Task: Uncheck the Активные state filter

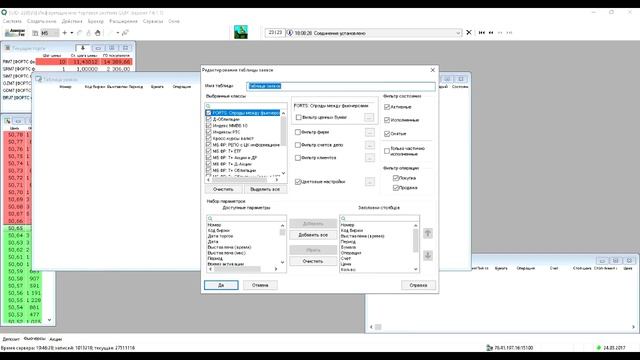Action: click(x=387, y=107)
